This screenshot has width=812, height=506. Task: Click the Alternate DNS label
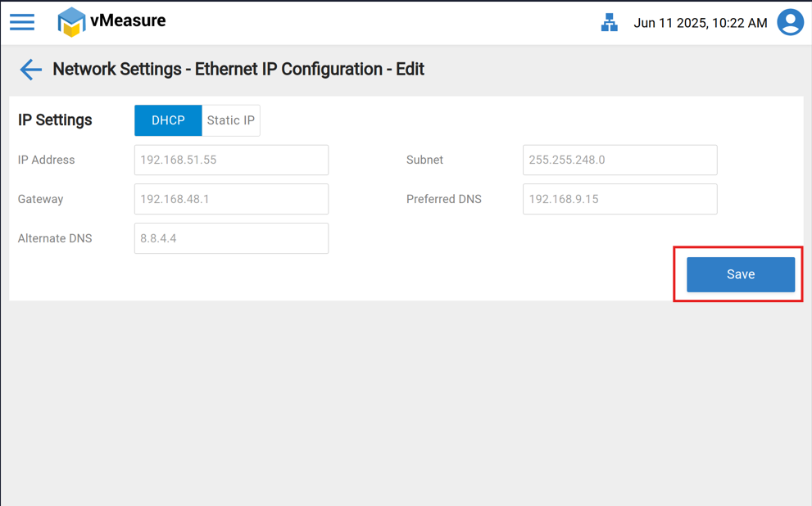pos(55,238)
